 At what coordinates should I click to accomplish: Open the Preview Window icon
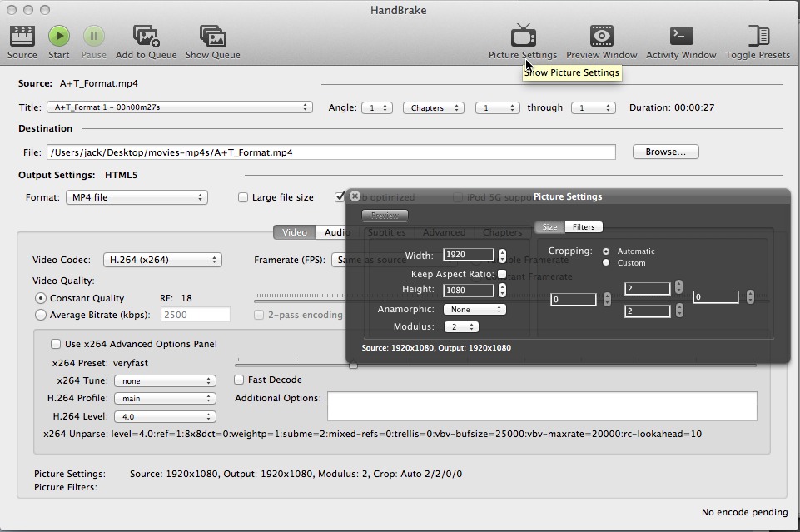(x=601, y=36)
